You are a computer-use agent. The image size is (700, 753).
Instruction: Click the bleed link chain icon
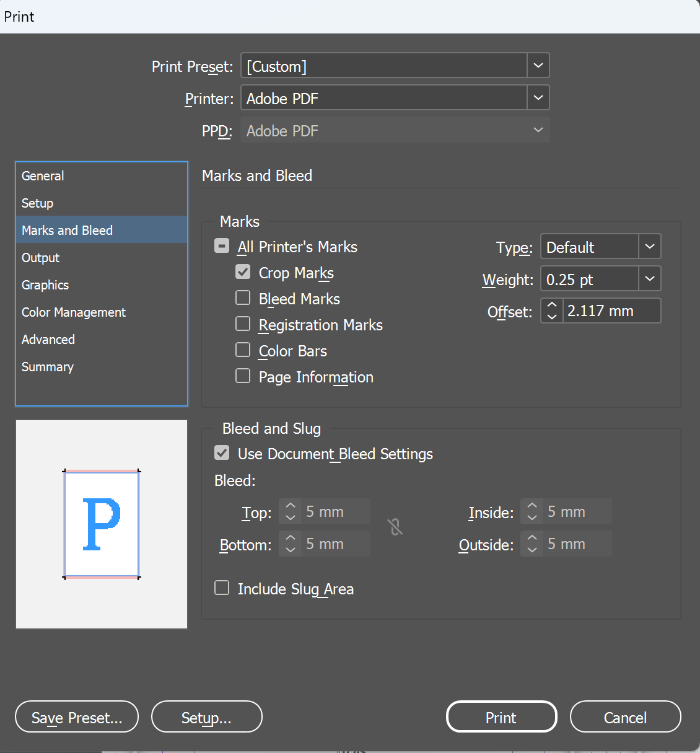click(x=395, y=527)
